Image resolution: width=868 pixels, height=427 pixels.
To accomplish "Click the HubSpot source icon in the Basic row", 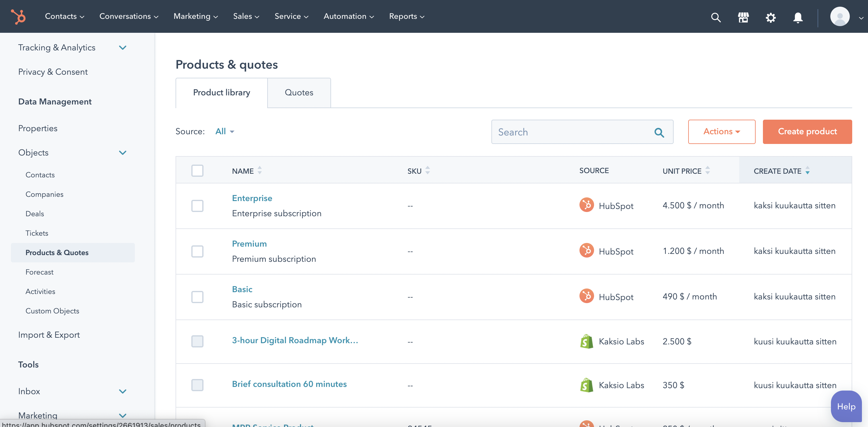I will [x=586, y=296].
